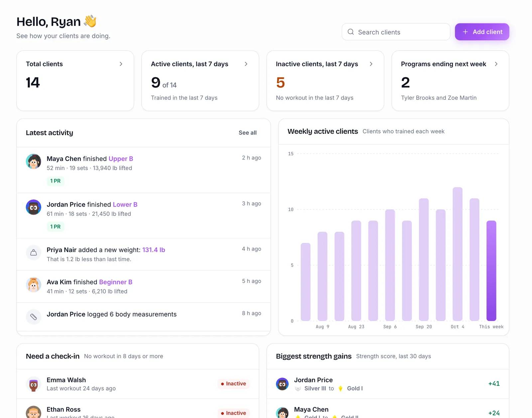The height and width of the screenshot is (418, 532).
Task: Open Jordan Price's avatar beside Lower B
Action: (34, 207)
